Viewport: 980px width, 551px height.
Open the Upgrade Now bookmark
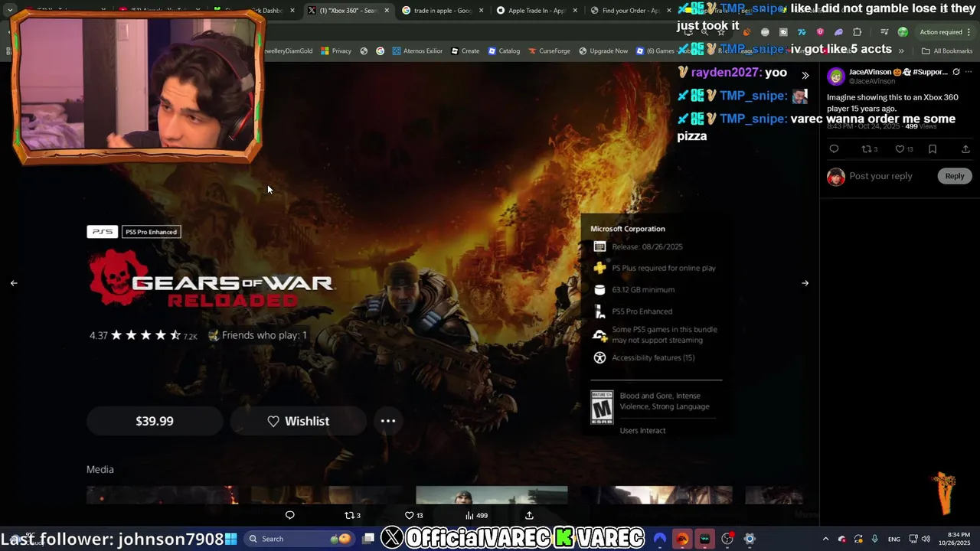pos(603,51)
